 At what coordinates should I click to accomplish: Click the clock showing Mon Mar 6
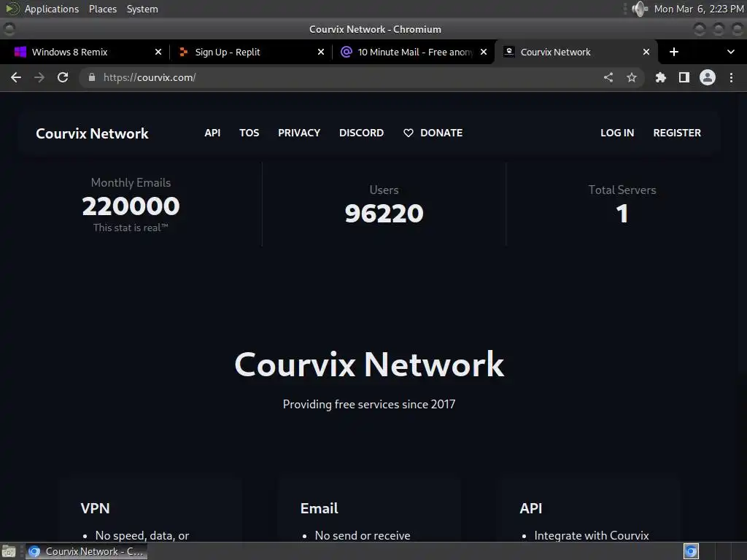point(698,9)
